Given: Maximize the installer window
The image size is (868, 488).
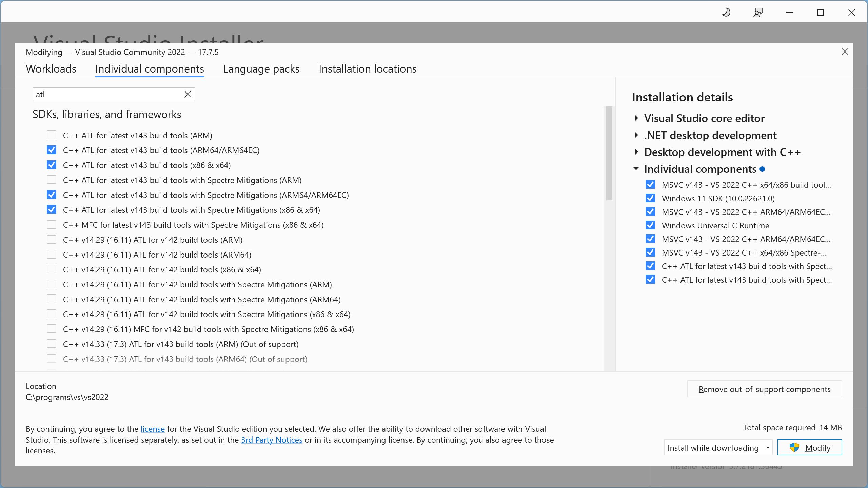Looking at the screenshot, I should pos(820,13).
